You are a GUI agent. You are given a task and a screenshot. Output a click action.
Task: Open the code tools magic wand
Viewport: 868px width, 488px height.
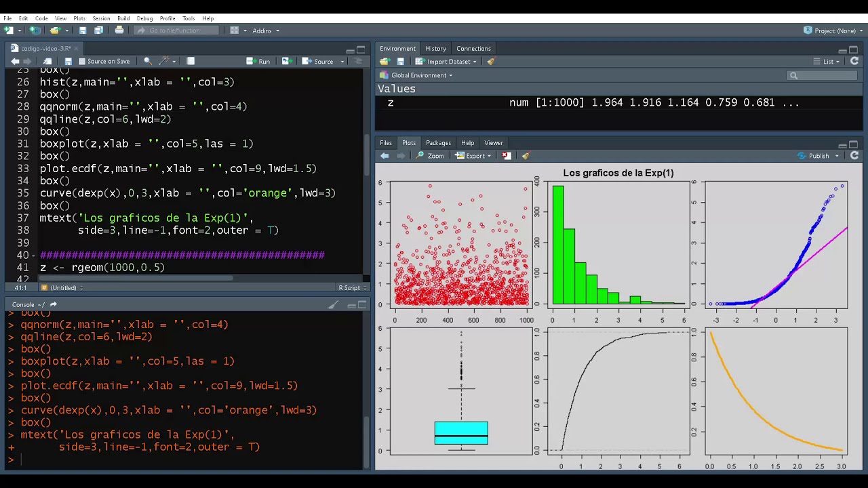[x=163, y=61]
